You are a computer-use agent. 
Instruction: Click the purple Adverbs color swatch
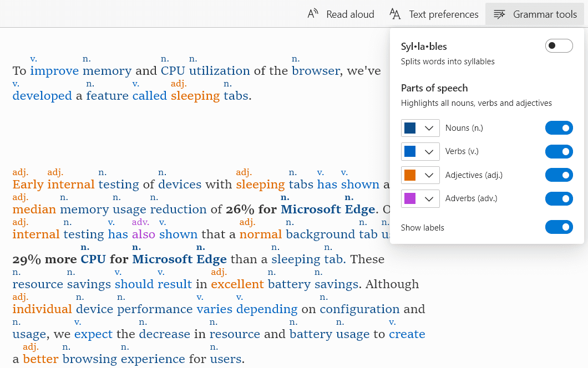[x=410, y=199]
